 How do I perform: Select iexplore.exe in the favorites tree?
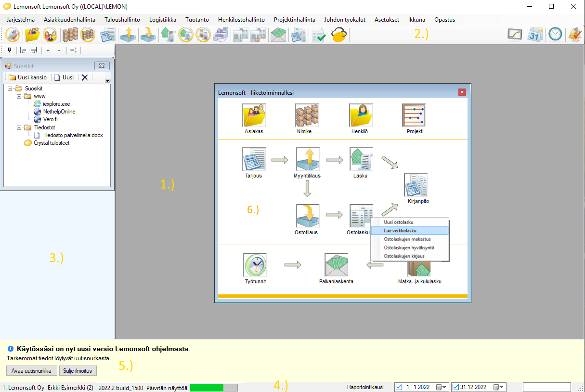56,104
